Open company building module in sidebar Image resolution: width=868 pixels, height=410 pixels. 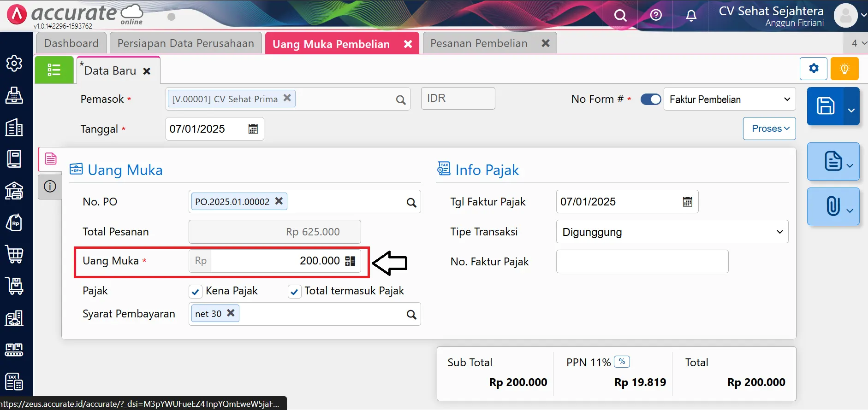click(14, 128)
